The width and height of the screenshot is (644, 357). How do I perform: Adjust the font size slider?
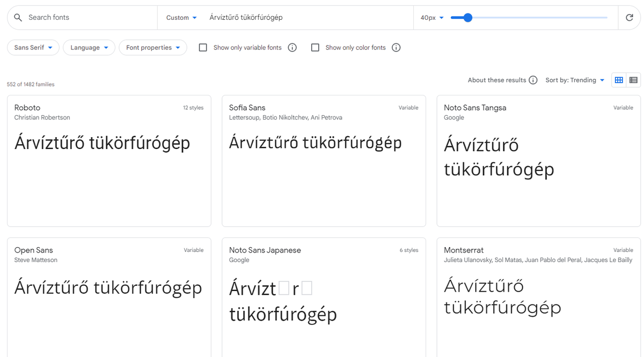pos(469,17)
